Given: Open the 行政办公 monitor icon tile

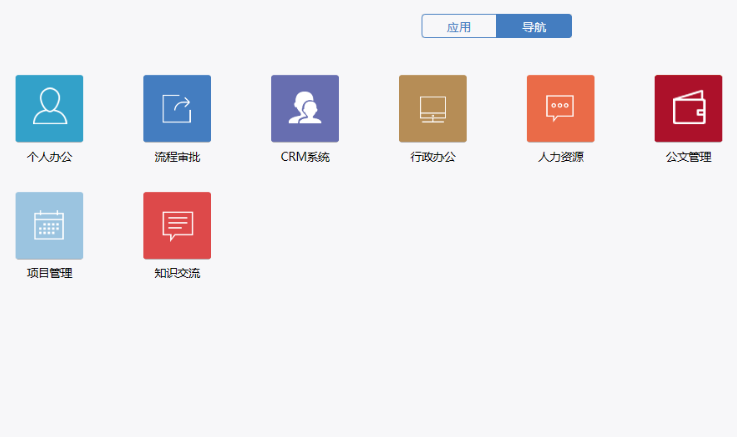Looking at the screenshot, I should click(433, 108).
